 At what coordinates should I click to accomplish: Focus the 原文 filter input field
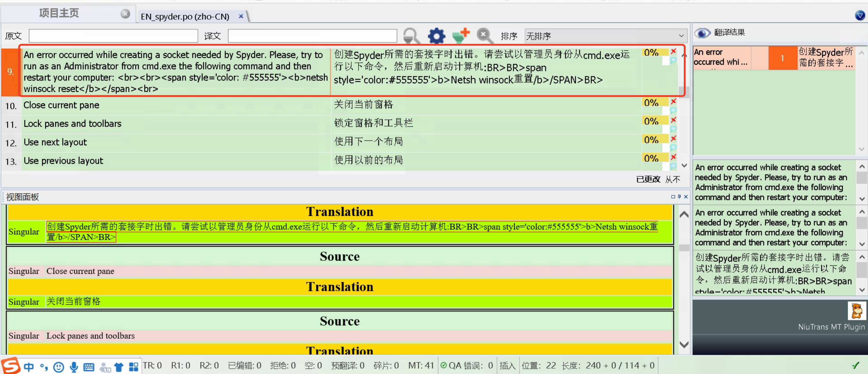pyautogui.click(x=113, y=36)
